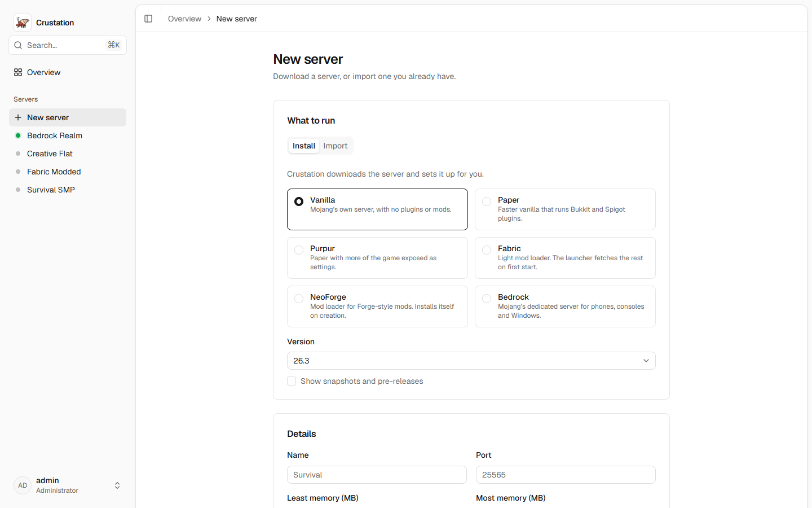This screenshot has width=812, height=508.
Task: Open the Version 26.3 dropdown
Action: [x=471, y=361]
